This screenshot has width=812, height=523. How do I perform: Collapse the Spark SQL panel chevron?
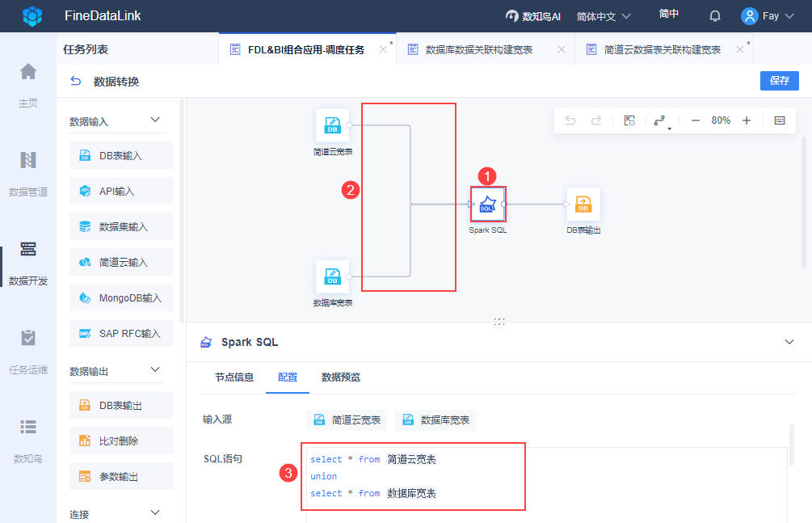click(x=789, y=342)
